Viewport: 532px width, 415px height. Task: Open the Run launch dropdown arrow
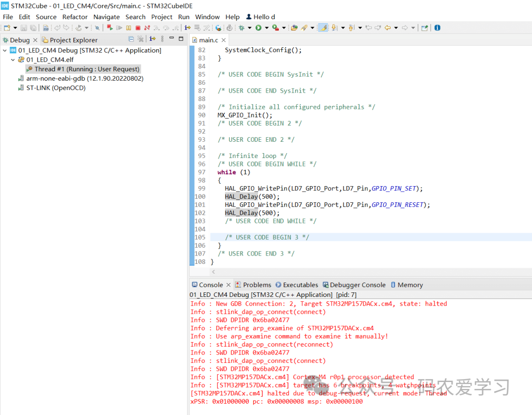point(266,28)
